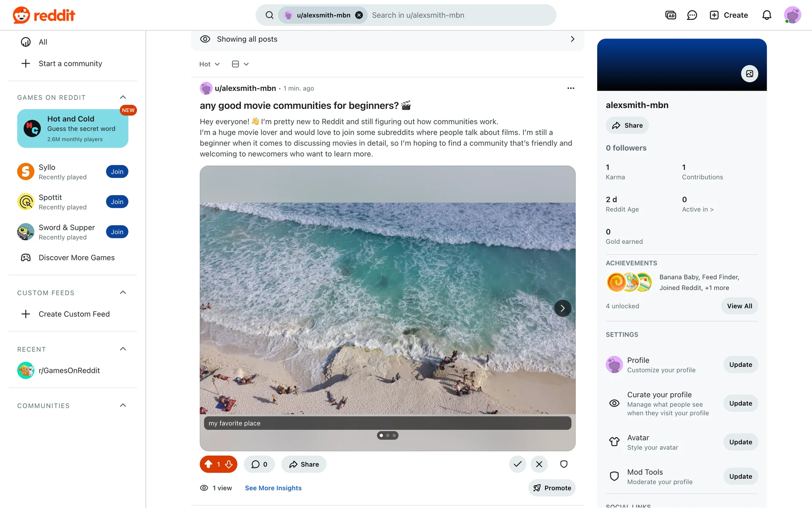Click See More Insights link

[273, 488]
